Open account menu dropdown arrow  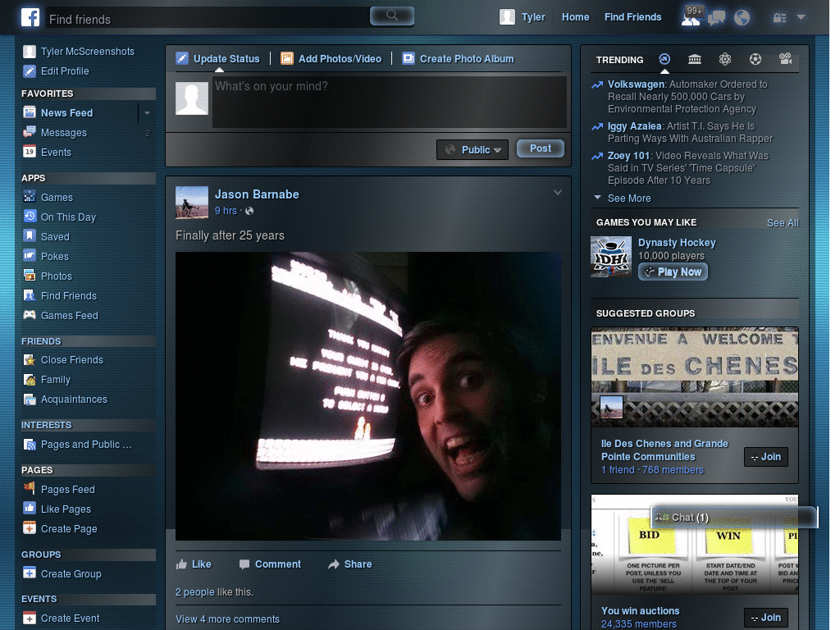pos(801,17)
